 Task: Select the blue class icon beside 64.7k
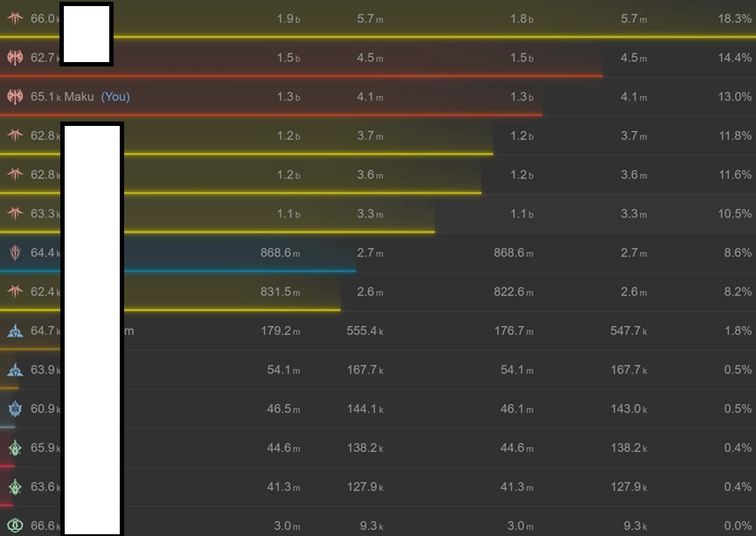(x=15, y=331)
